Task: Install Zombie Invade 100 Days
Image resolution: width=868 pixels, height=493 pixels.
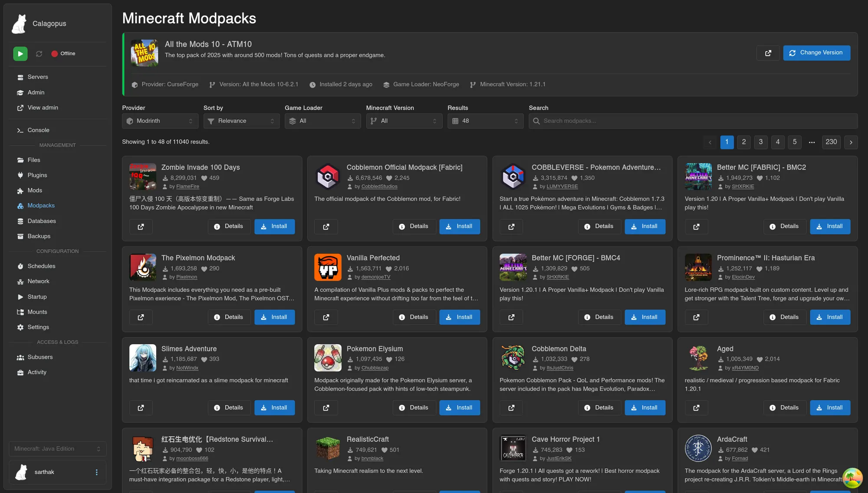Action: pos(274,227)
